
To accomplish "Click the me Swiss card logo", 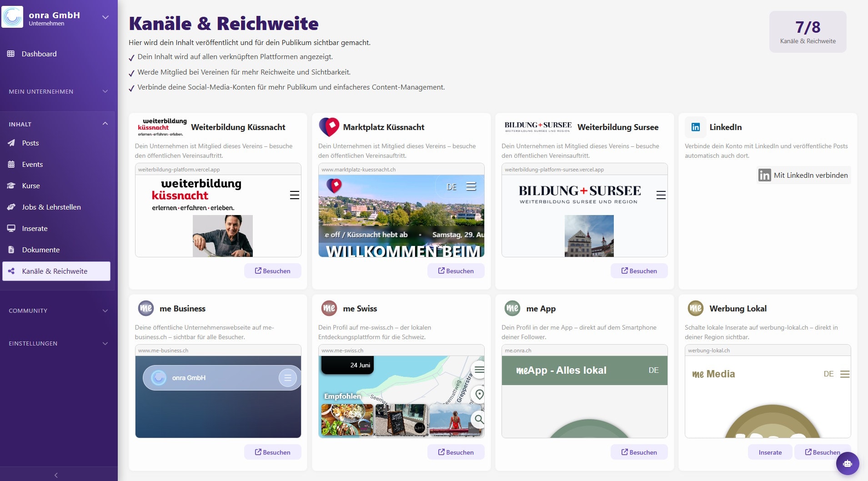I will point(329,308).
